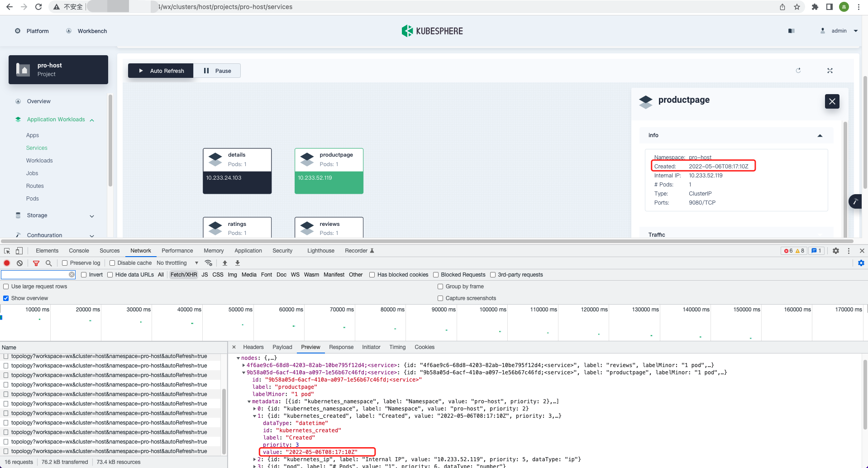Screen dimensions: 868x468
Task: Bookmark page with the star icon
Action: pyautogui.click(x=797, y=7)
